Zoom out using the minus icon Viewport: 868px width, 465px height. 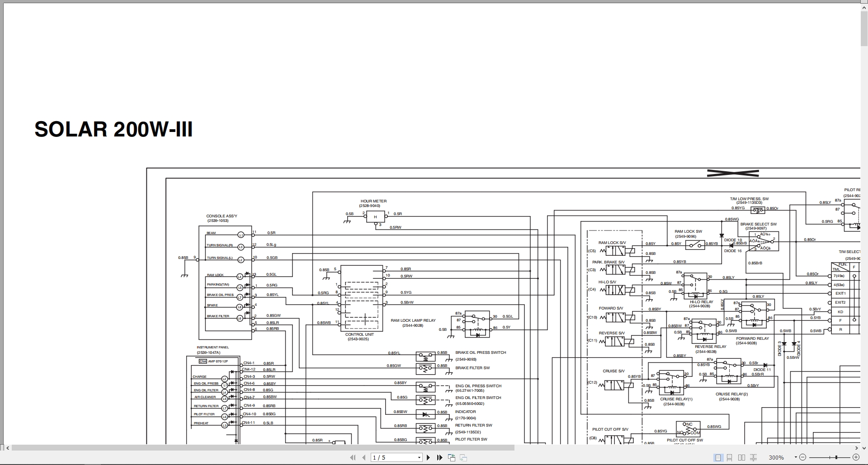point(803,457)
